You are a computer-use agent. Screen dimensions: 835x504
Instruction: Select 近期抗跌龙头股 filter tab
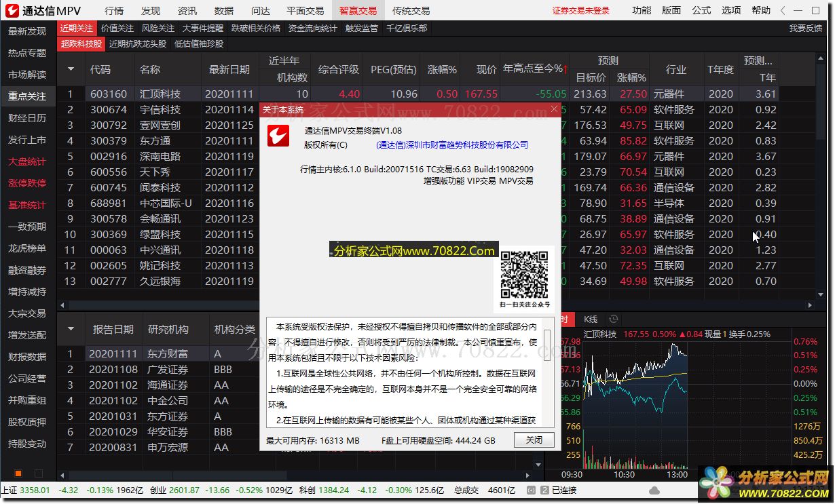pyautogui.click(x=137, y=44)
